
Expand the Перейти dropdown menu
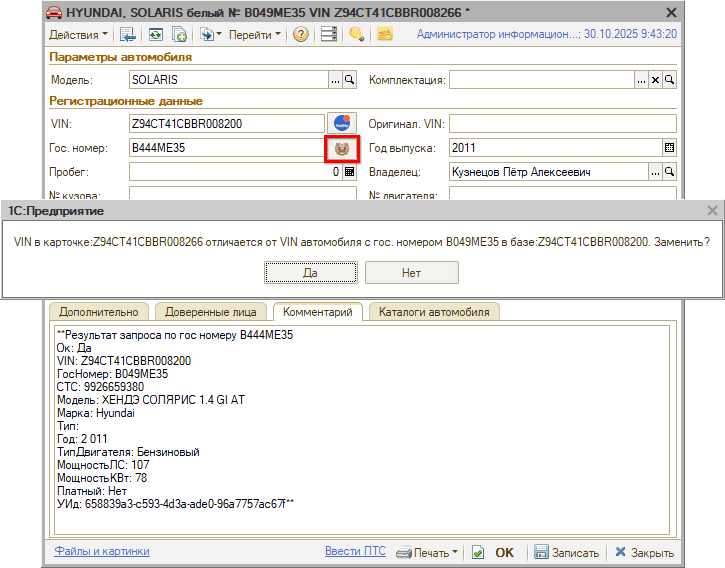click(x=254, y=35)
